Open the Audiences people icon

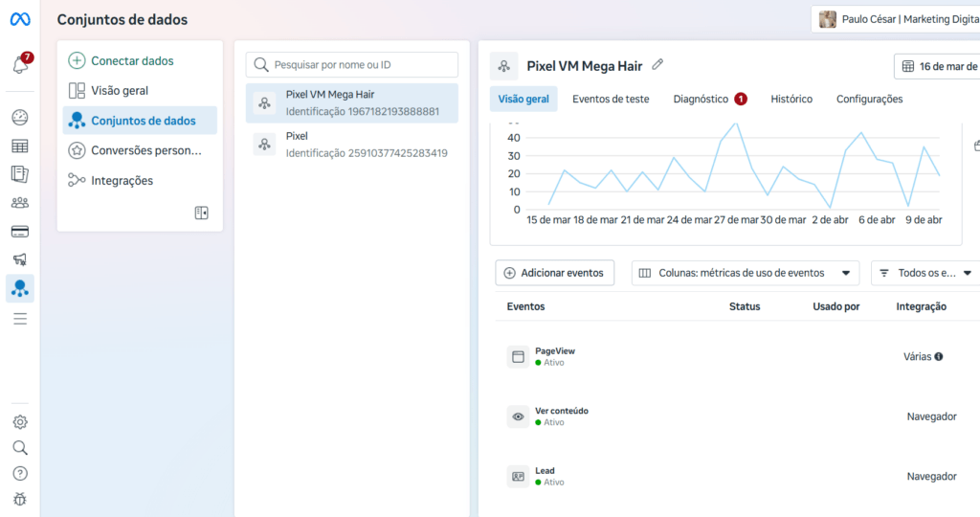[20, 203]
